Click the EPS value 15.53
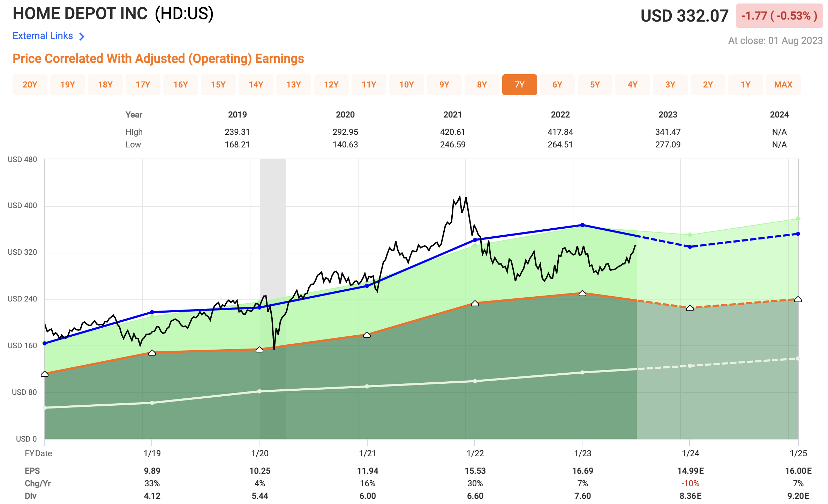828x504 pixels. pos(475,471)
